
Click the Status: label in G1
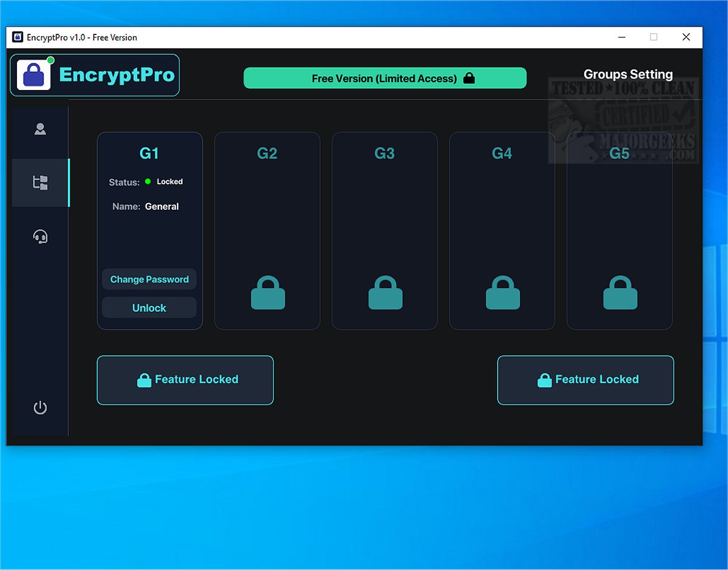pyautogui.click(x=124, y=182)
